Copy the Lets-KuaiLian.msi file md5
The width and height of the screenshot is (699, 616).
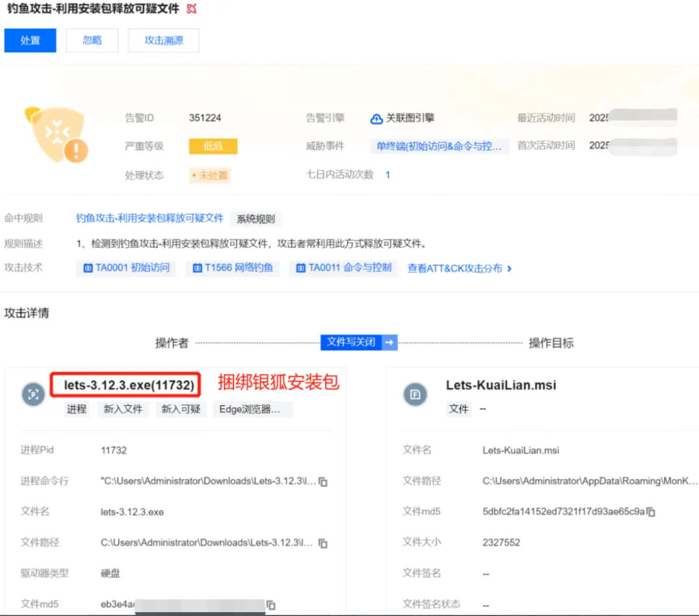click(651, 512)
